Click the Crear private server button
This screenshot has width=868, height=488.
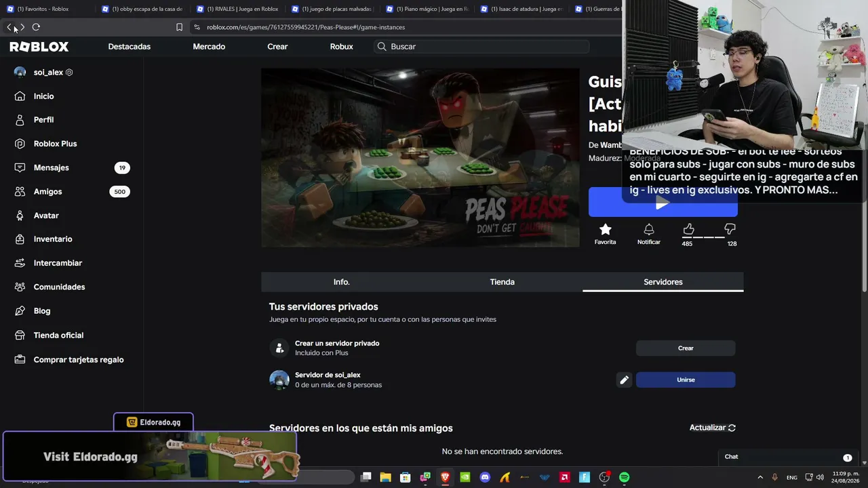[686, 348]
